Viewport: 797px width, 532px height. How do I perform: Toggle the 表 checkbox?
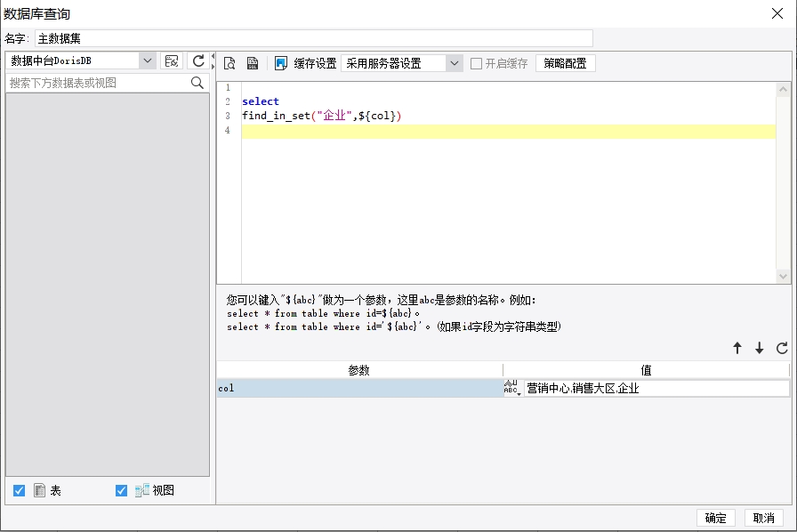click(x=19, y=490)
